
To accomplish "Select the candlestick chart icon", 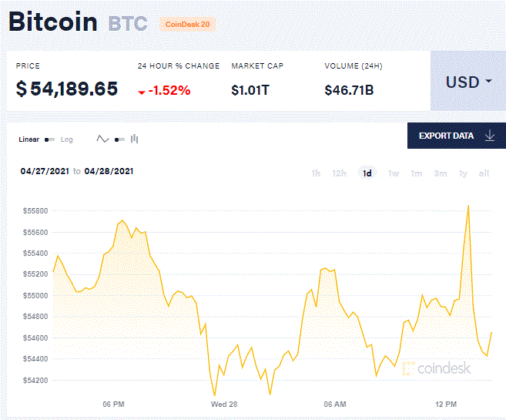I will (x=134, y=139).
